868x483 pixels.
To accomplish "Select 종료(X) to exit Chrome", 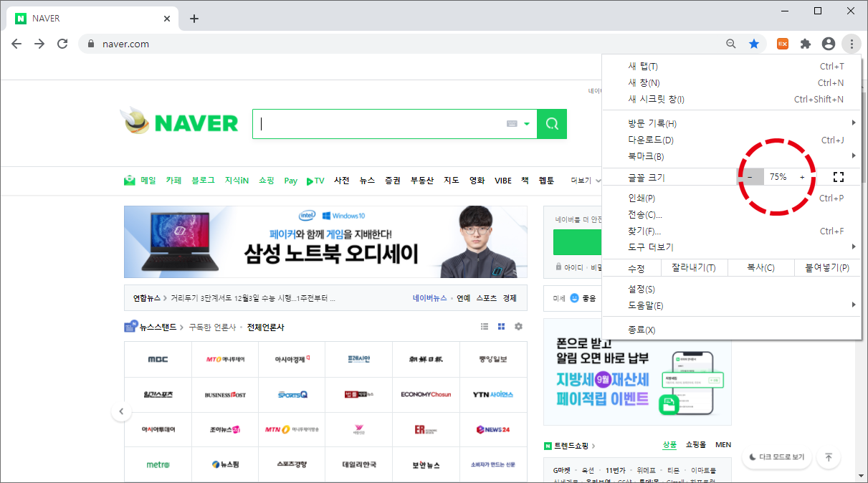I will [x=731, y=330].
